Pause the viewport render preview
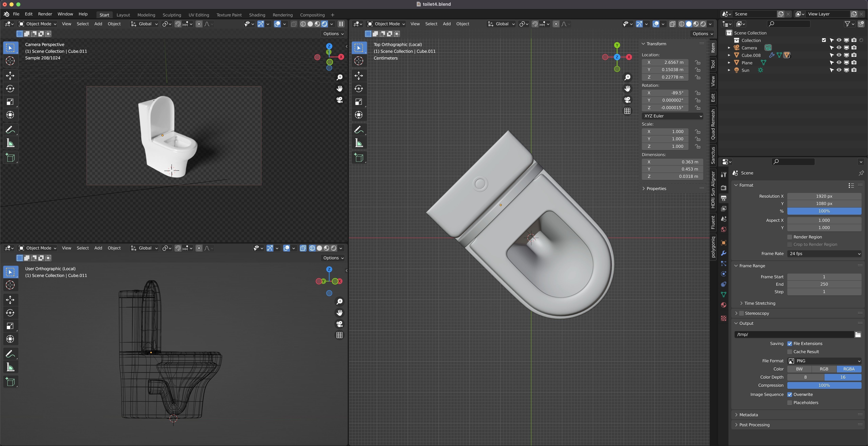868x446 pixels. coord(341,24)
